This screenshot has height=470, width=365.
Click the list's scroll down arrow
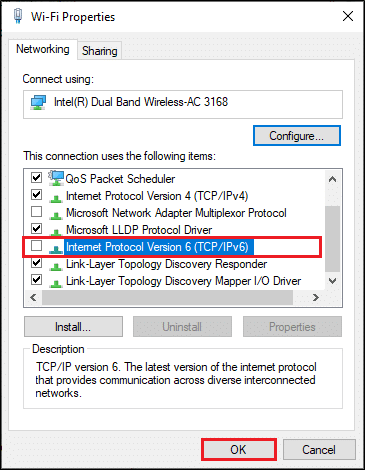pyautogui.click(x=332, y=281)
